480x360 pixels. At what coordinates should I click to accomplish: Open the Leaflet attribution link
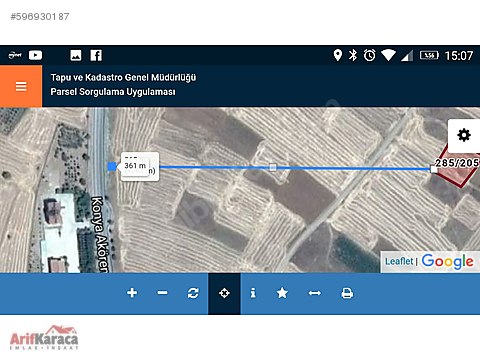pos(399,261)
